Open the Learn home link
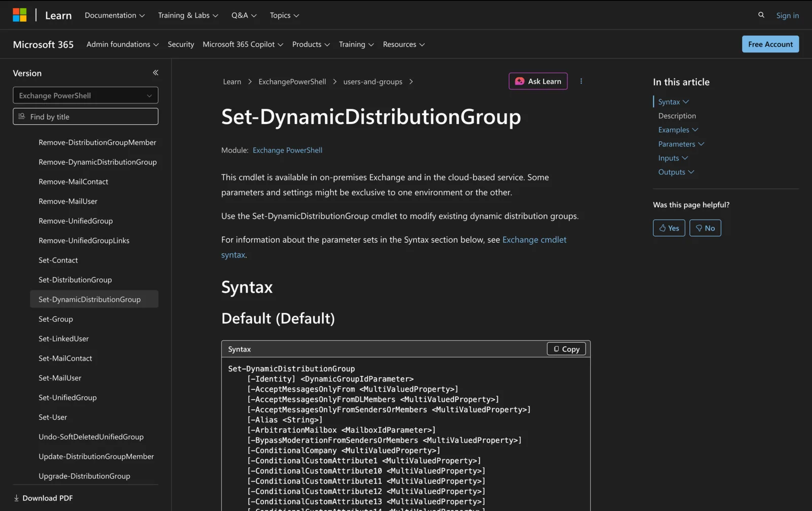This screenshot has height=511, width=812. 58,15
